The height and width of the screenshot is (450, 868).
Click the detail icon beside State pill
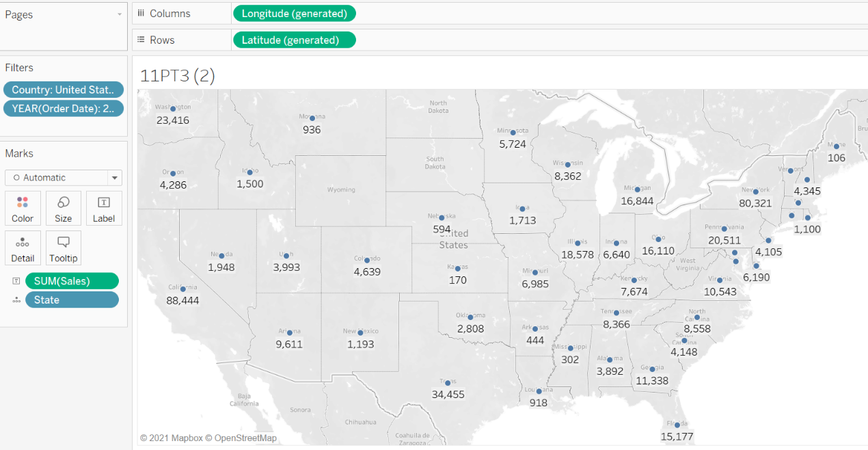pos(16,300)
